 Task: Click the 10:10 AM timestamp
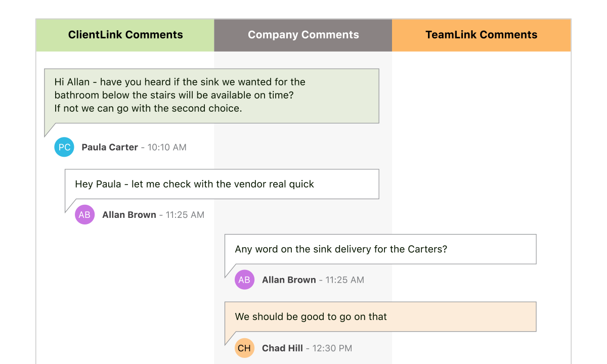pos(167,147)
